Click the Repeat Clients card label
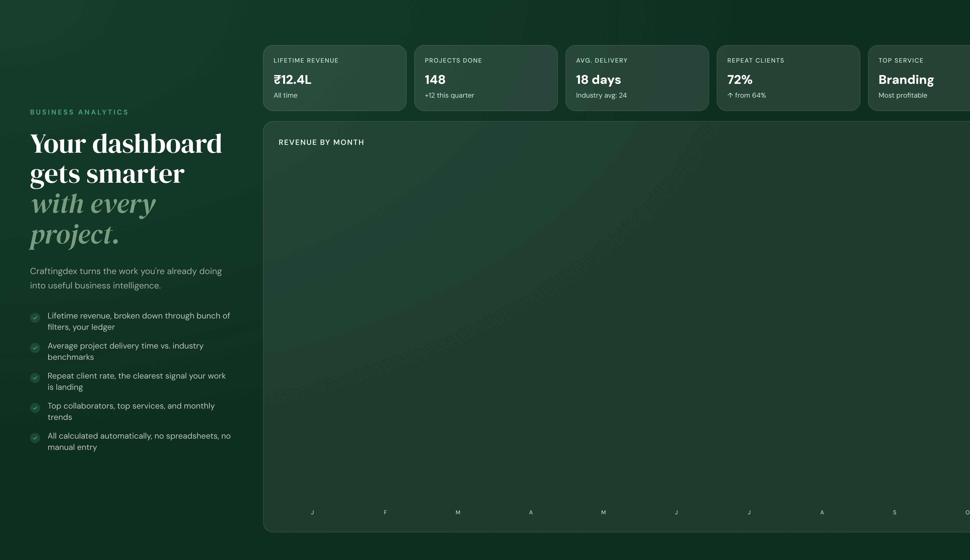Viewport: 970px width, 560px height. [x=755, y=60]
